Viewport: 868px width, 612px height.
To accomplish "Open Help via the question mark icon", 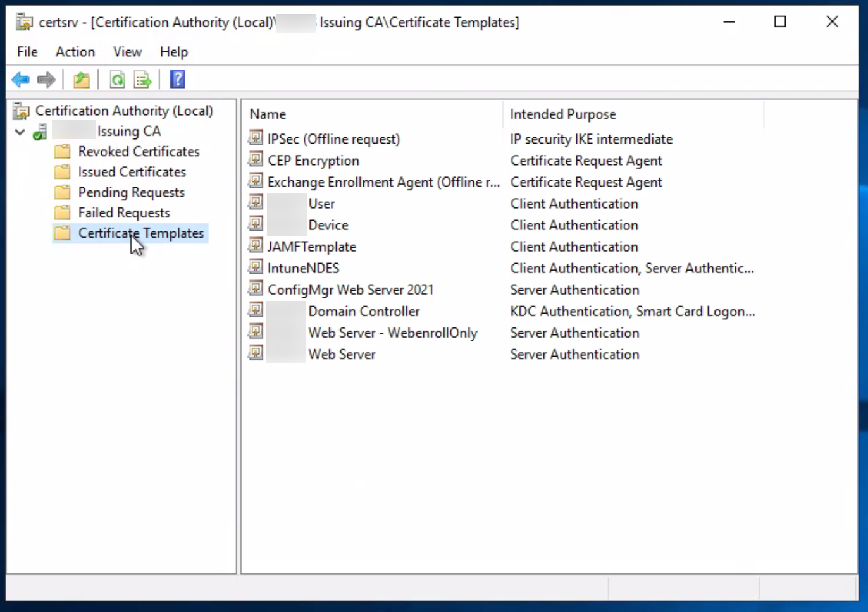I will click(178, 80).
